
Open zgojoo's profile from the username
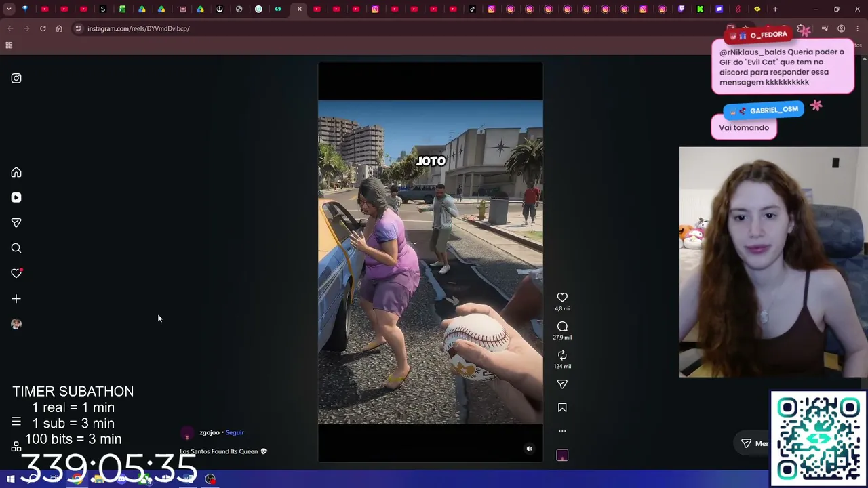click(209, 432)
